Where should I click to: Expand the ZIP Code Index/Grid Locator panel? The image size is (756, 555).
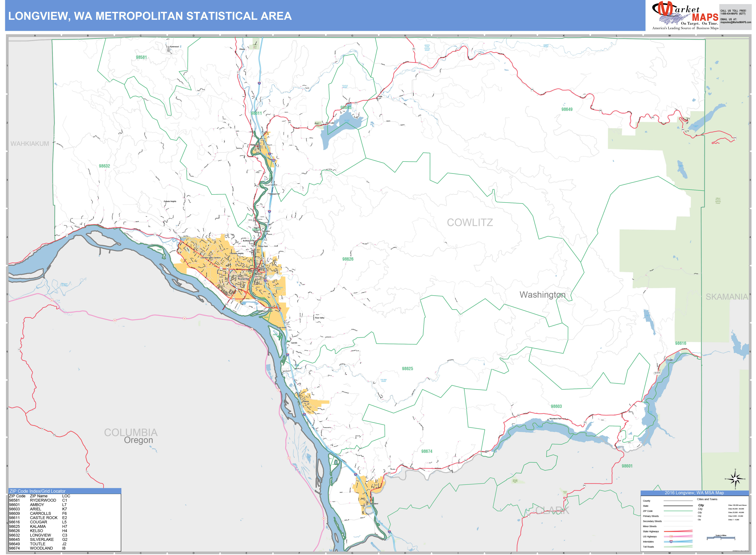coord(38,492)
